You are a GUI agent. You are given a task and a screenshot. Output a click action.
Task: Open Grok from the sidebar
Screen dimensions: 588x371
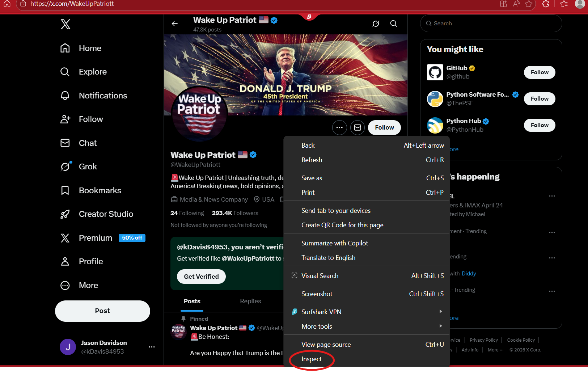point(78,166)
